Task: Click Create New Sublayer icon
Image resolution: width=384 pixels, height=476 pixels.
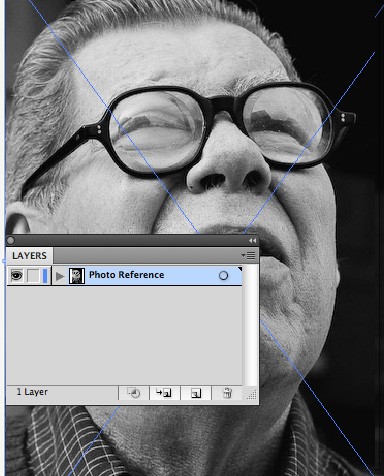Action: 164,393
